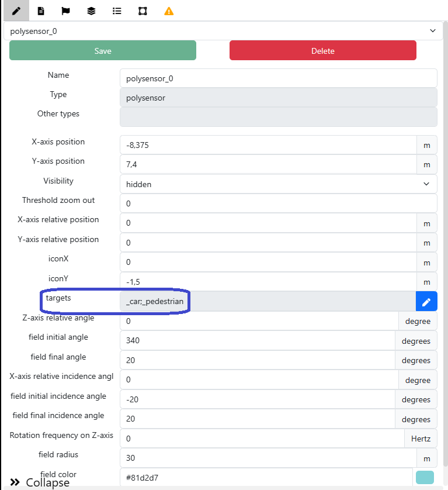Click the Y-axis position field with 7,4
This screenshot has height=490, width=448.
tap(268, 164)
